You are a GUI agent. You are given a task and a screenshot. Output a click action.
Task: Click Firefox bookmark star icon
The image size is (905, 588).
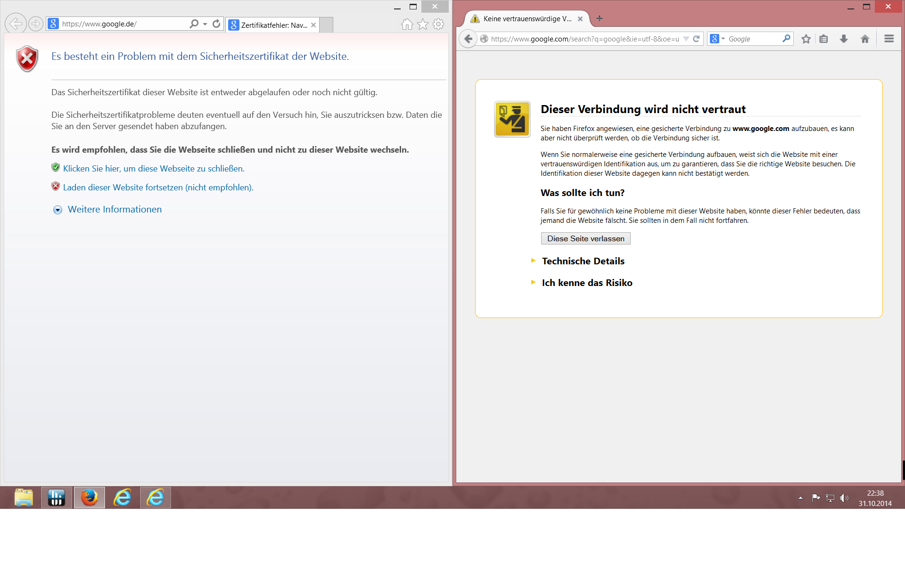[x=806, y=39]
